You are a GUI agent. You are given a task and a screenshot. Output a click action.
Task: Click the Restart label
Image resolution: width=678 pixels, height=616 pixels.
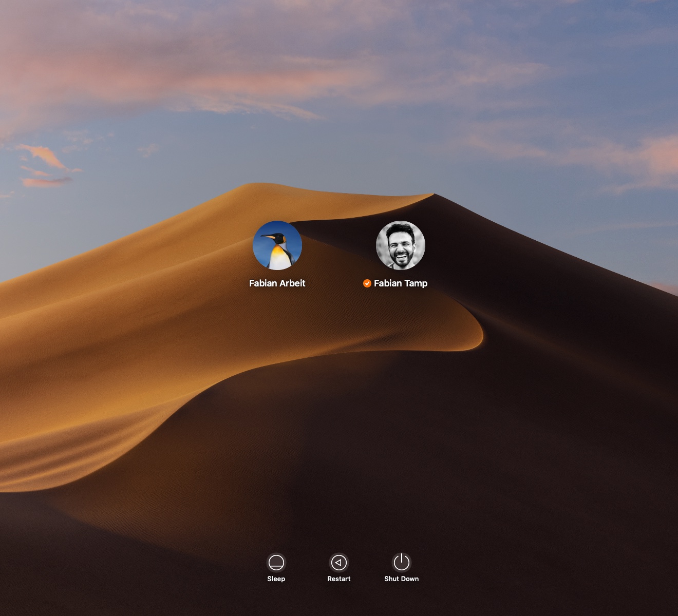click(339, 579)
